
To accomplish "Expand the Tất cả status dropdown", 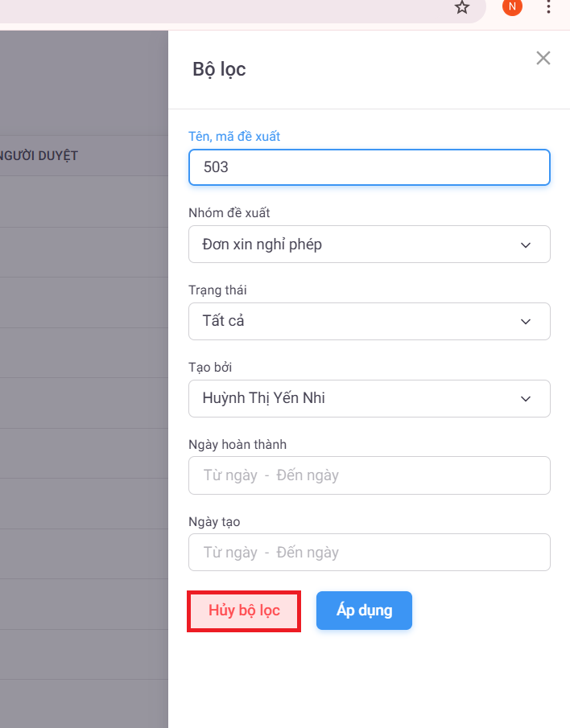I will click(x=354, y=322).
